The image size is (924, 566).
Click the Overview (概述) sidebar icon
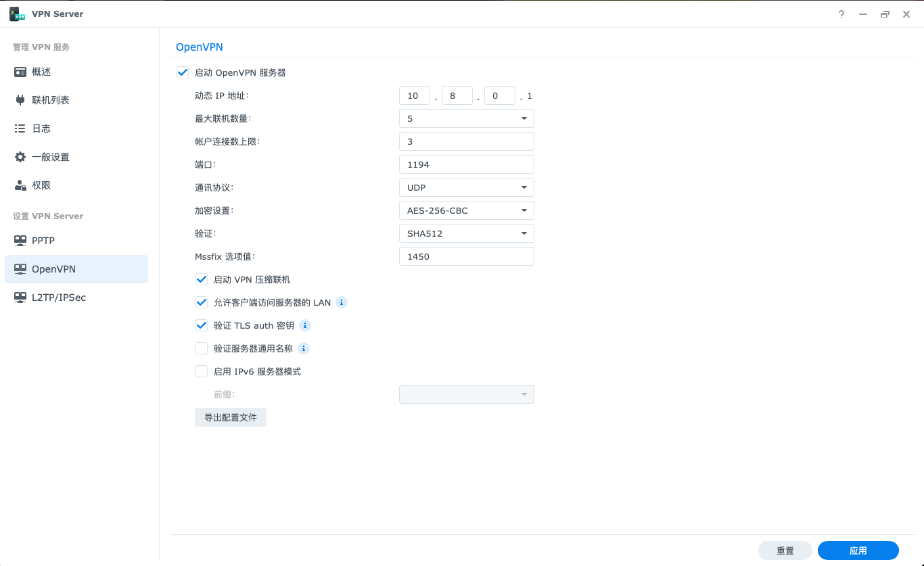coord(20,72)
